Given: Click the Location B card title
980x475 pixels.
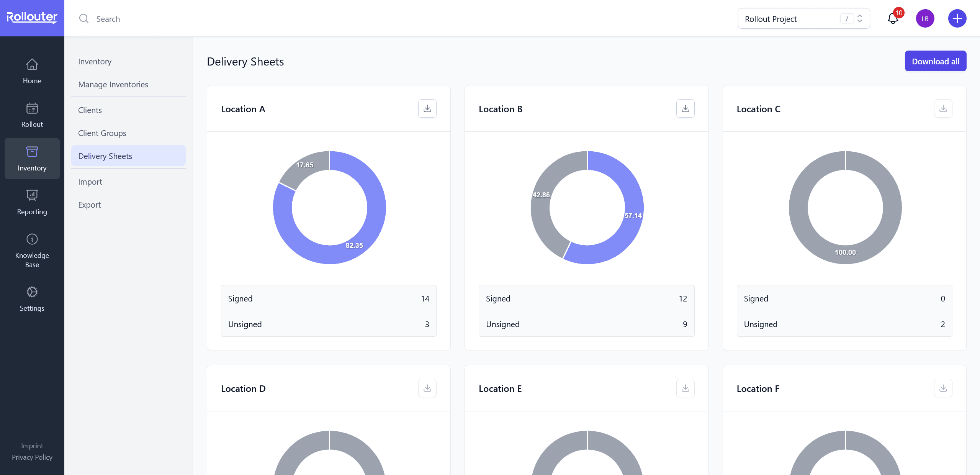Looking at the screenshot, I should [x=501, y=109].
